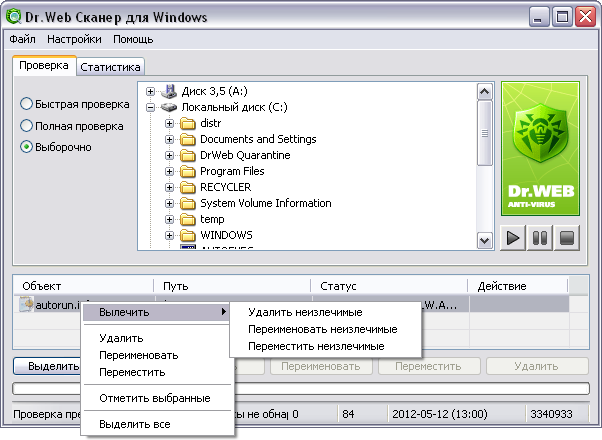The image size is (602, 440).
Task: Choose Переименовать неизлечимые
Action: click(x=325, y=329)
